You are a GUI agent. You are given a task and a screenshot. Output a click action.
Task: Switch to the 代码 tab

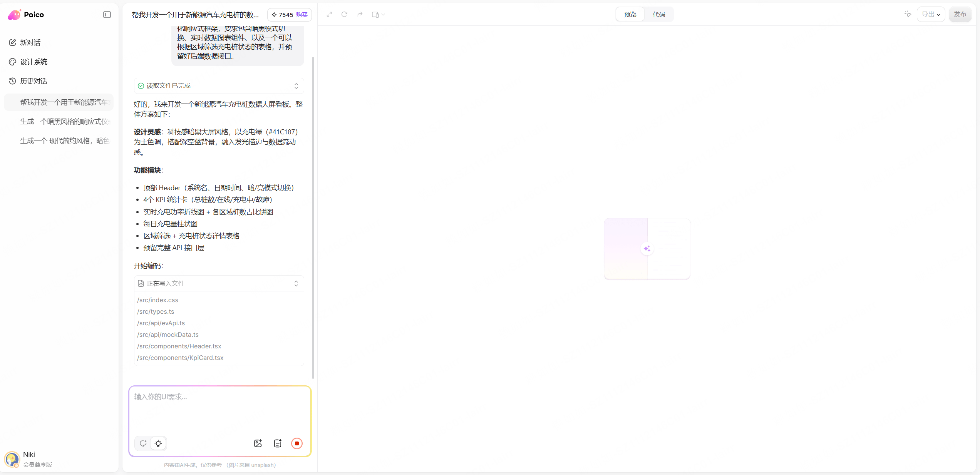[x=659, y=15]
